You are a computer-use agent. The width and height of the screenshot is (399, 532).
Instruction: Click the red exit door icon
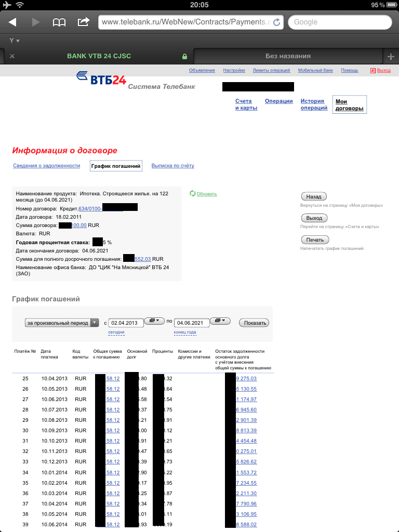pos(373,70)
